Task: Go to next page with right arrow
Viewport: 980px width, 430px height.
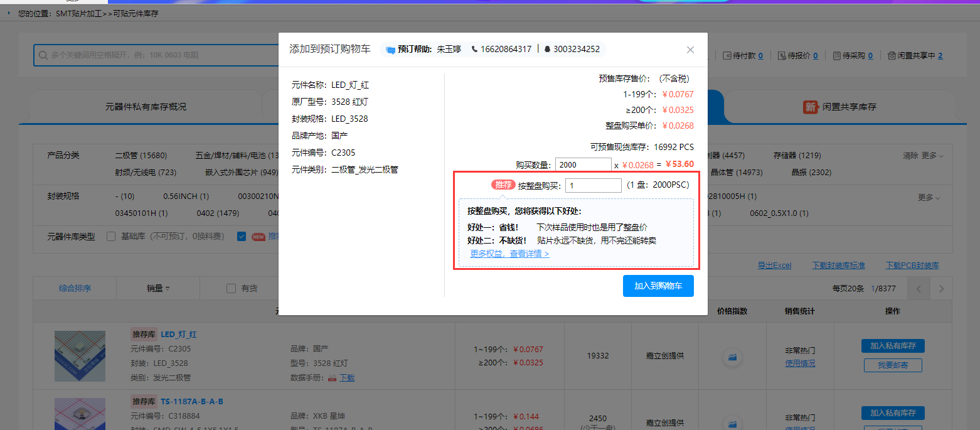Action: (940, 289)
